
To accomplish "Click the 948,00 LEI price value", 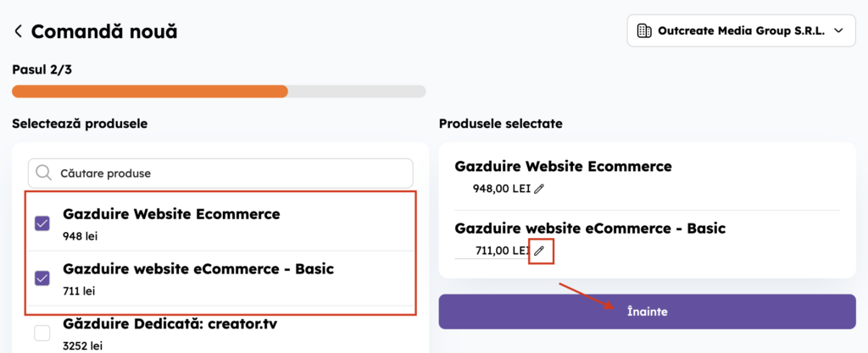I will pos(501,189).
